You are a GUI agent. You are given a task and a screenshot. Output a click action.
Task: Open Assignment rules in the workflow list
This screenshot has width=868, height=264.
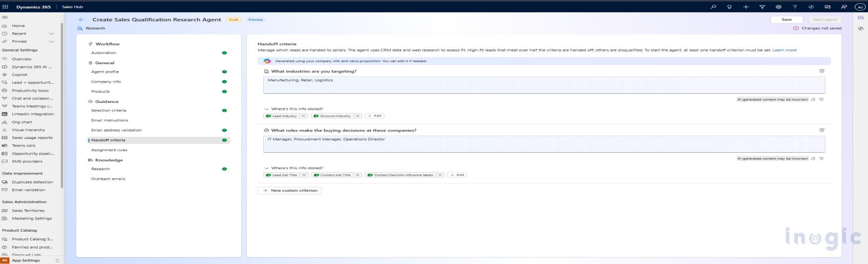[109, 150]
